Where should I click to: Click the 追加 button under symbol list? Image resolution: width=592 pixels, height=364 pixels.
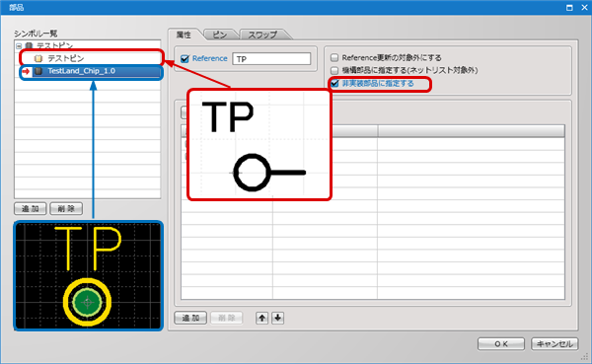point(31,208)
